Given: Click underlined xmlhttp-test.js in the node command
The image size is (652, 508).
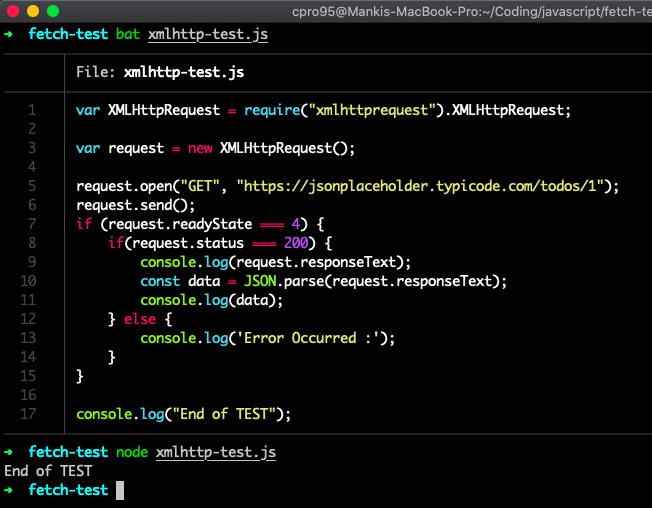Looking at the screenshot, I should tap(216, 452).
